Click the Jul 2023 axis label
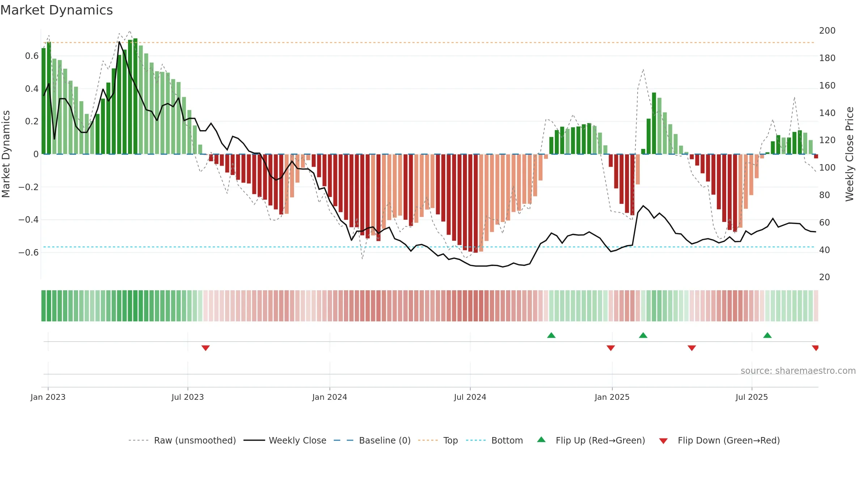 tap(188, 397)
